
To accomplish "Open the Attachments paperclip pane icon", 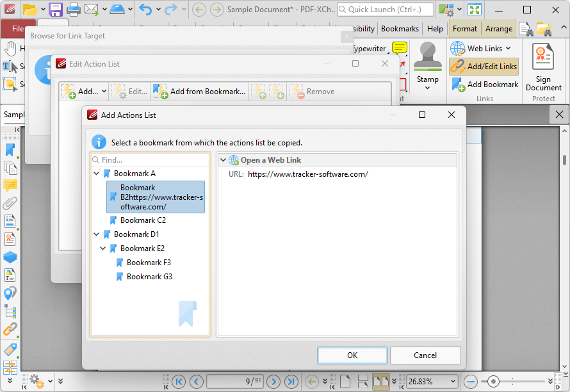I will click(10, 204).
